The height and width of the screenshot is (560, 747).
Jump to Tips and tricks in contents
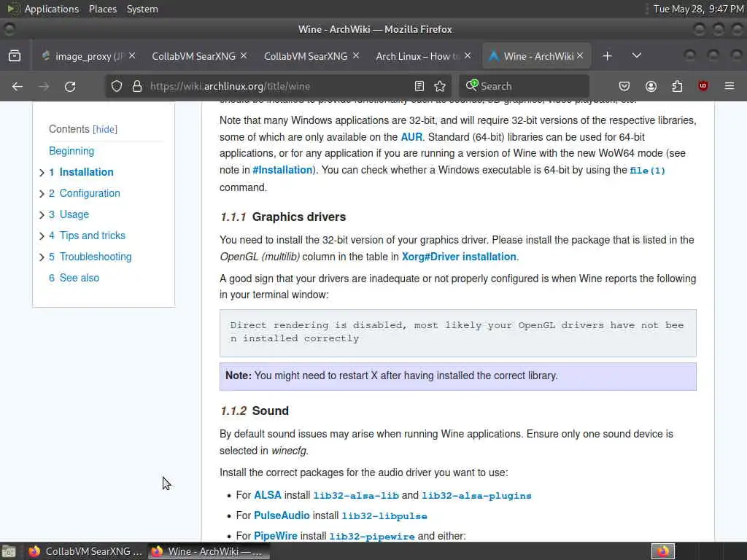92,236
